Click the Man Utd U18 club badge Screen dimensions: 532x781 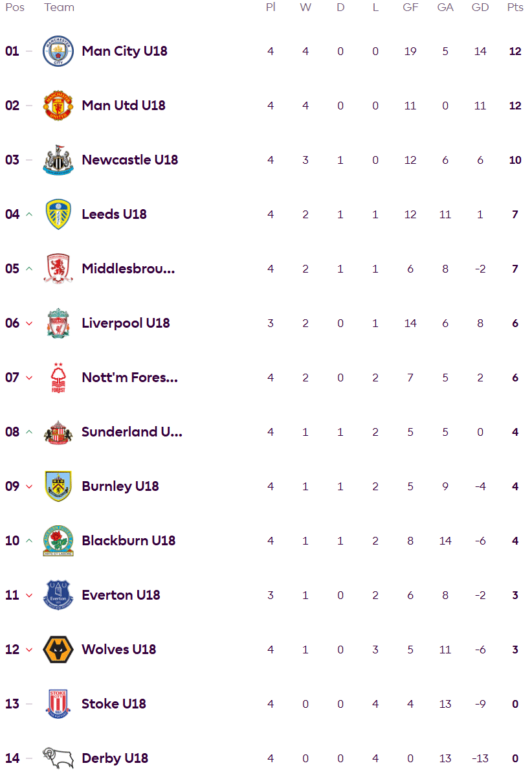(58, 106)
